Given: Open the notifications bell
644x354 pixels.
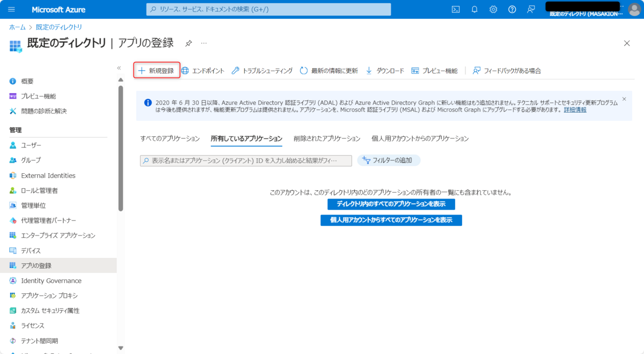Looking at the screenshot, I should click(x=474, y=9).
